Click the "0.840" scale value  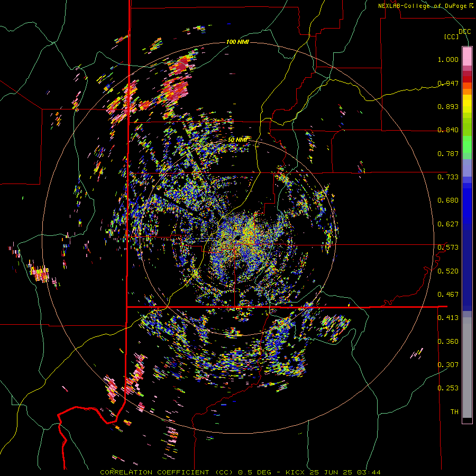pyautogui.click(x=448, y=130)
